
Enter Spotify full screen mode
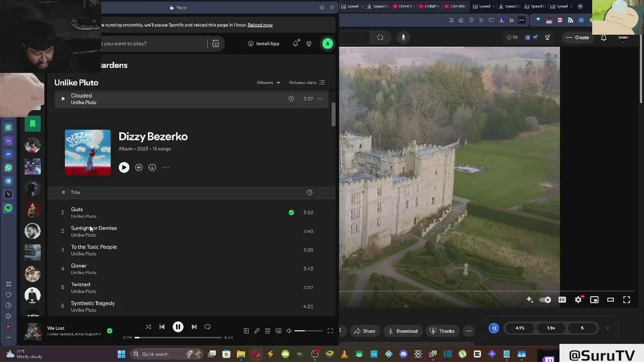[x=331, y=331]
